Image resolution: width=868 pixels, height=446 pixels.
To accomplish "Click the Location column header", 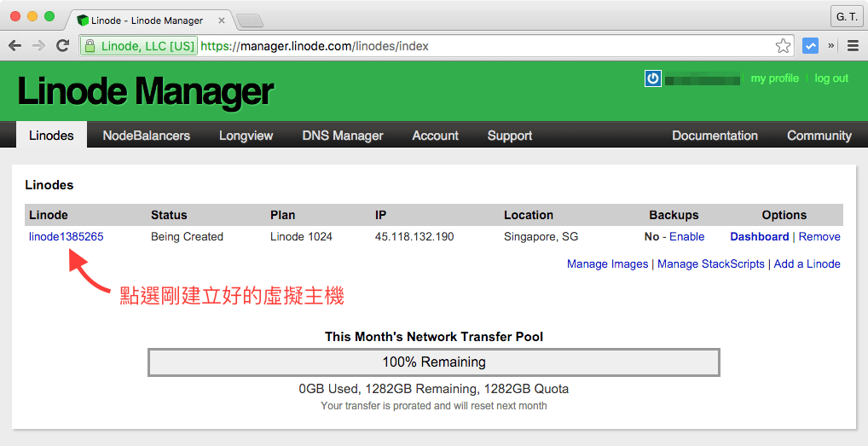I will tap(528, 215).
